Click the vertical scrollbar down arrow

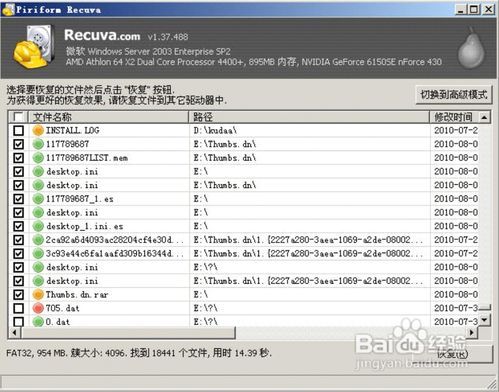tap(484, 320)
